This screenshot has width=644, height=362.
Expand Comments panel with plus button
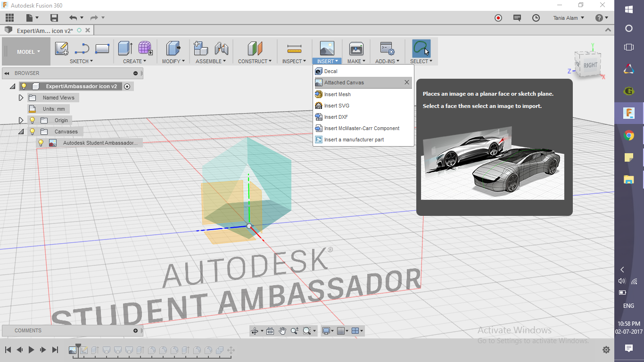pos(135,330)
